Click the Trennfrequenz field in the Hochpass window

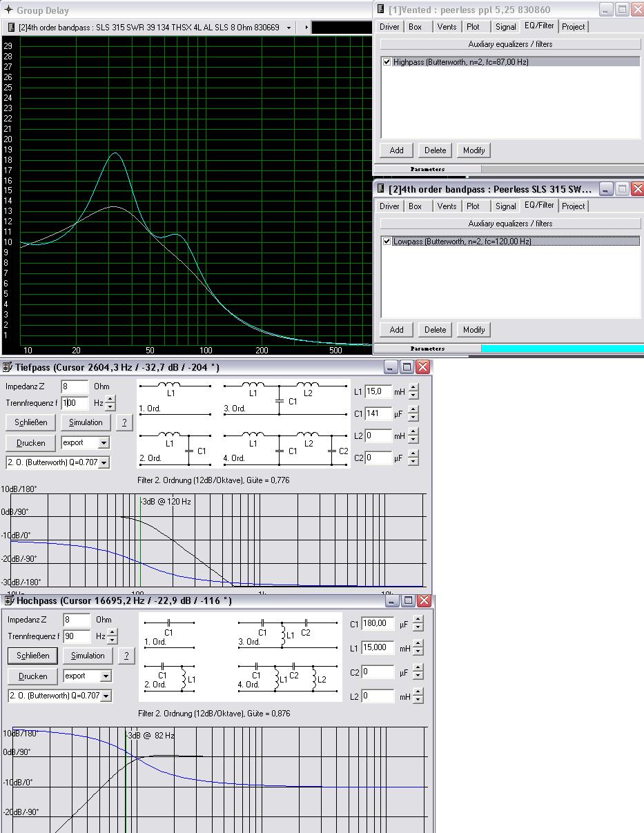coord(77,636)
